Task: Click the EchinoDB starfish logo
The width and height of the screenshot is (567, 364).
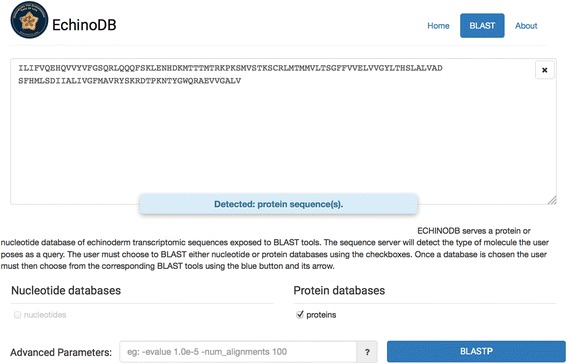Action: coord(29,20)
